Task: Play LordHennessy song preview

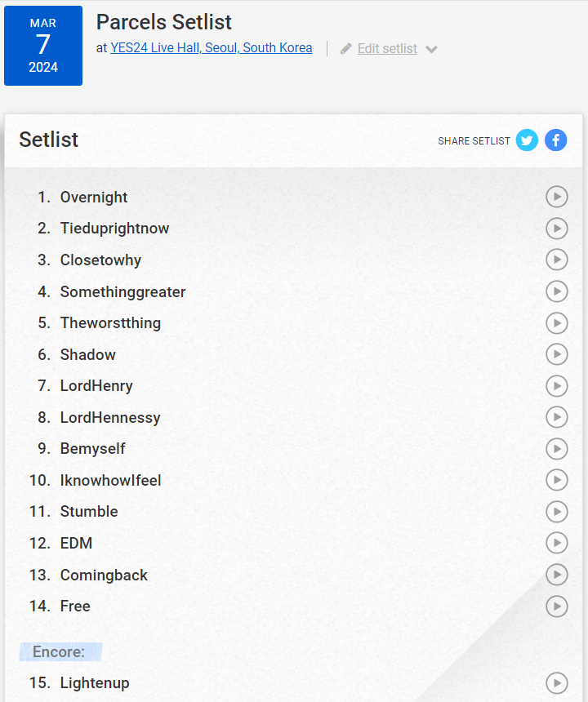Action: (x=557, y=417)
